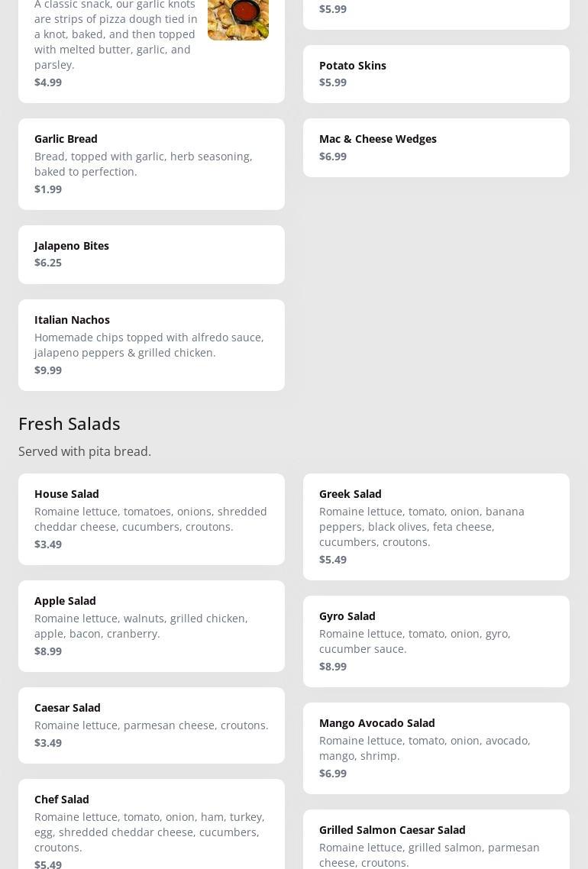Choose the Jalapeno Bites item
The width and height of the screenshot is (588, 869).
[x=151, y=254]
